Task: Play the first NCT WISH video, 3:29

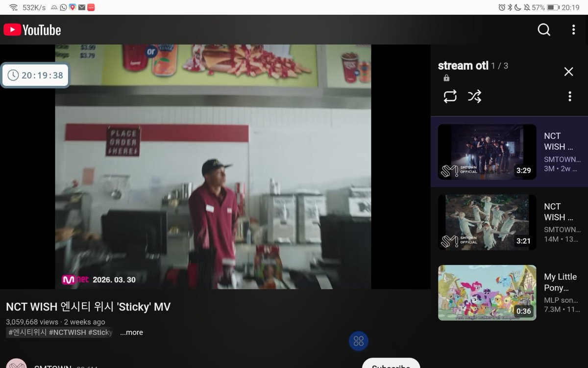Action: [x=487, y=152]
